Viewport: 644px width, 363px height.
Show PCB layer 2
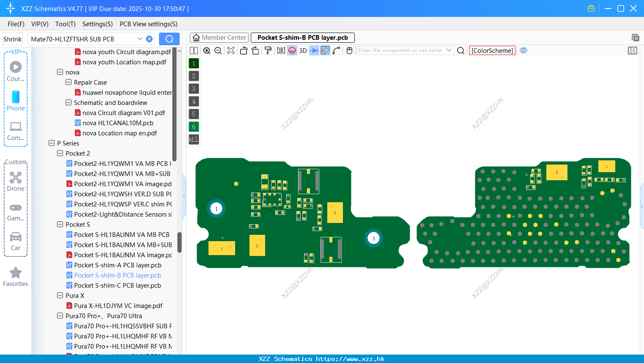(x=194, y=76)
